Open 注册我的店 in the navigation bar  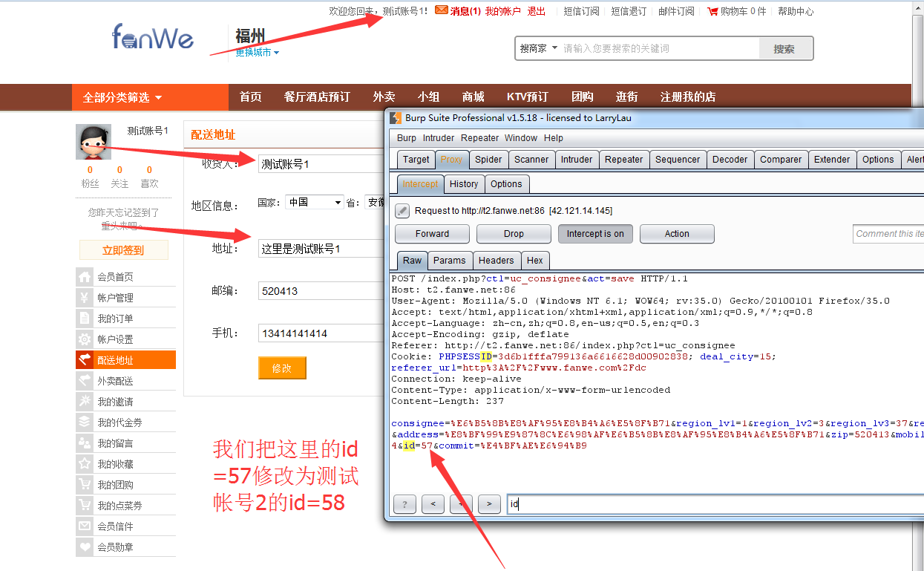click(688, 97)
